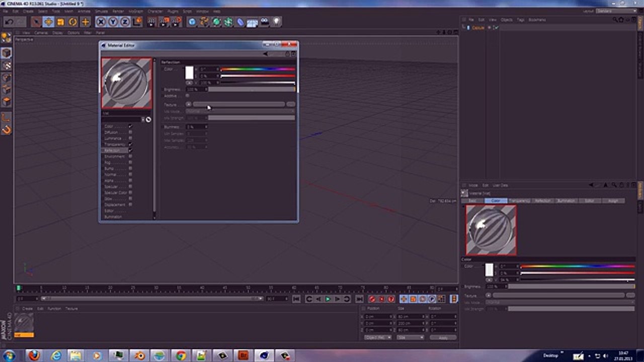This screenshot has height=362, width=644.
Task: Toggle the Color channel checkbox in Material Editor
Action: [x=130, y=126]
